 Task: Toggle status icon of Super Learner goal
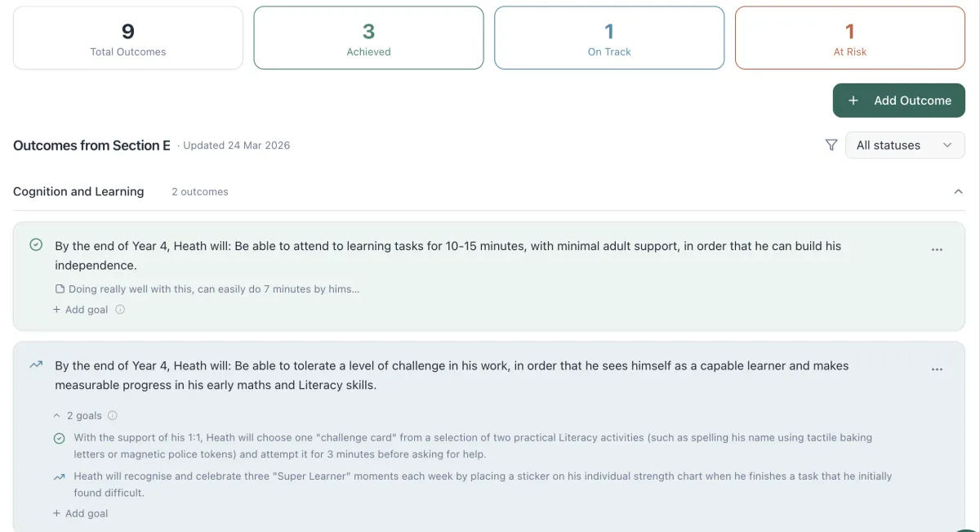[x=60, y=476]
